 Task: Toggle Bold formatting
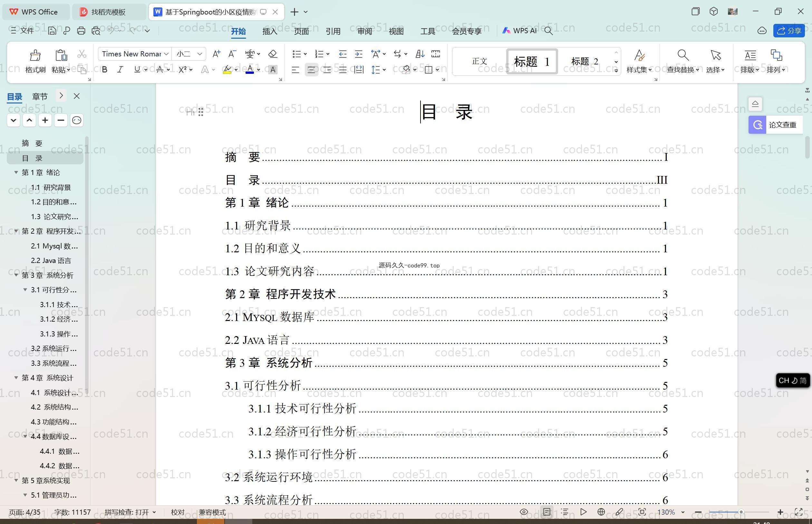[x=105, y=70]
